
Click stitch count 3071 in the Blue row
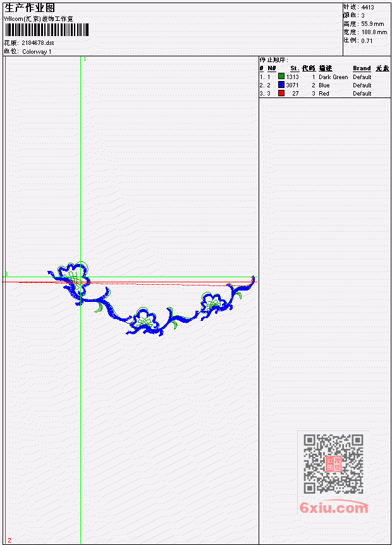point(292,85)
